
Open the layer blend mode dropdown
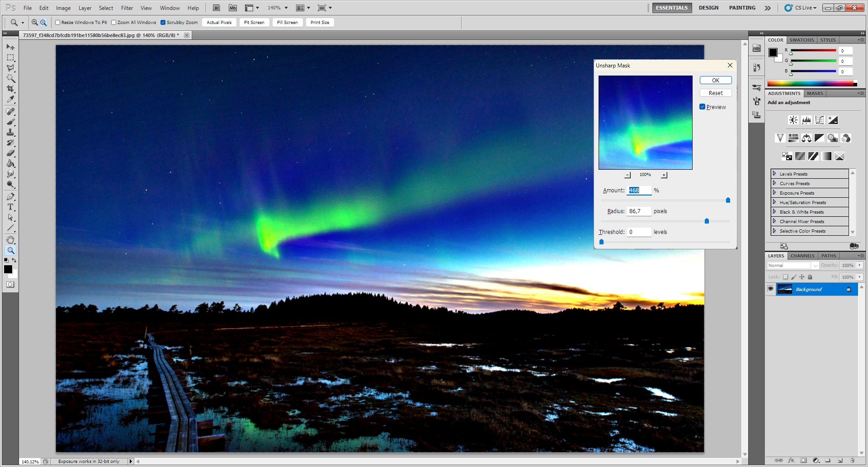[793, 266]
